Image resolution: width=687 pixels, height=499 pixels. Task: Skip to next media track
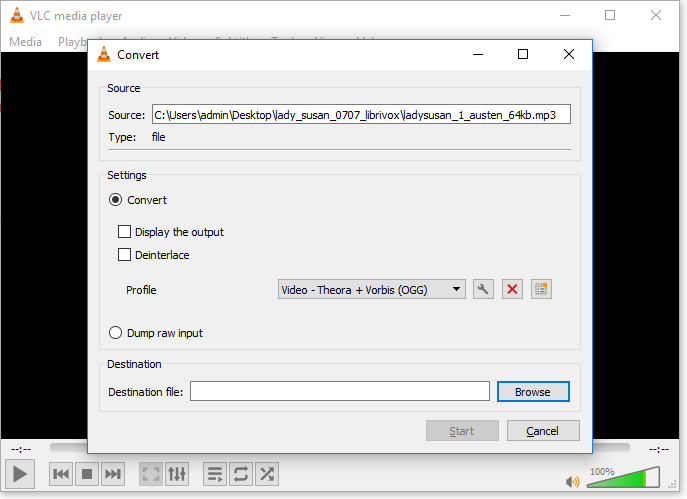tap(113, 473)
